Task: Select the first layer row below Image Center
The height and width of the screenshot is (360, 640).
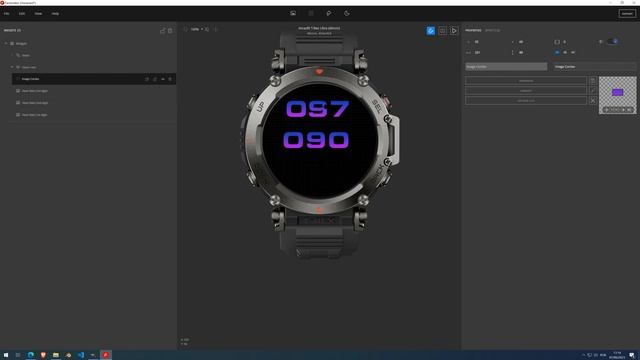Action: click(x=94, y=91)
